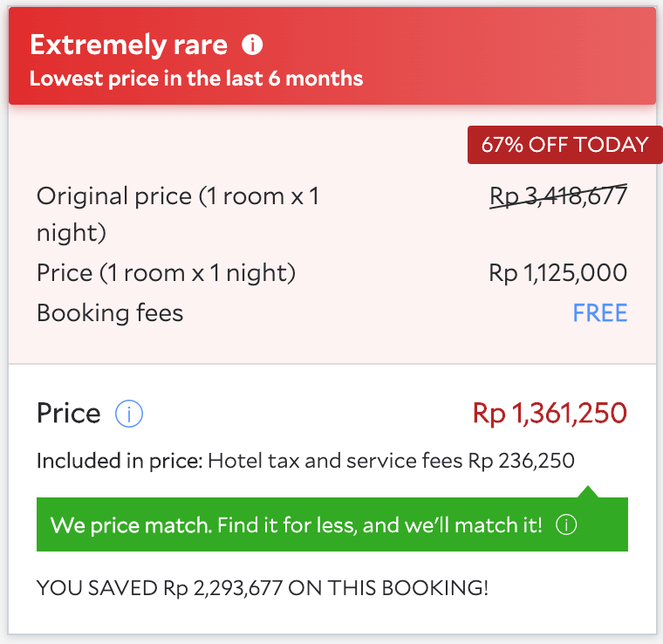Select the strikethrough price Rp 3,418,677
Screen dimensions: 663x644
point(558,196)
